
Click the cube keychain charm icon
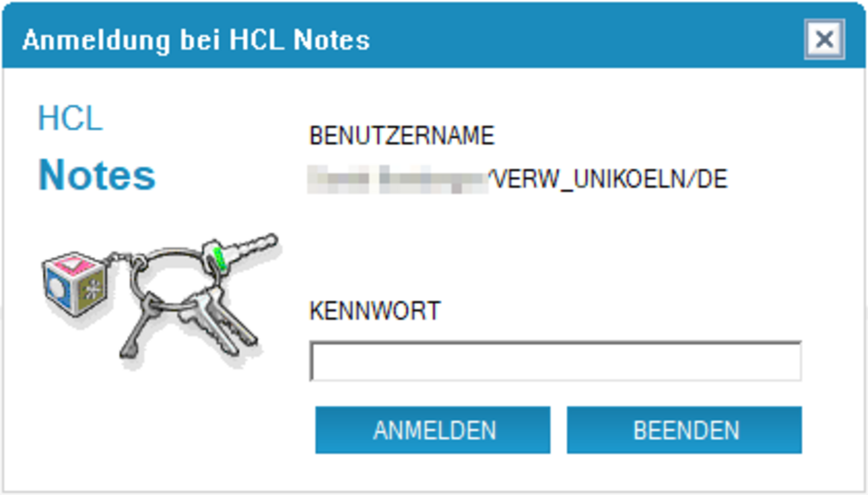[x=74, y=283]
